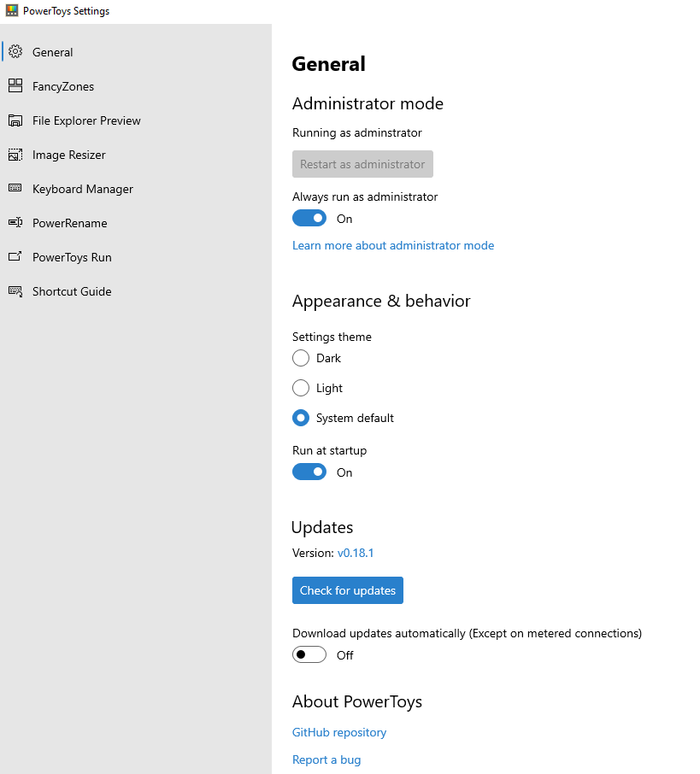Open the FancyZones settings page
The image size is (700, 774).
(x=136, y=86)
